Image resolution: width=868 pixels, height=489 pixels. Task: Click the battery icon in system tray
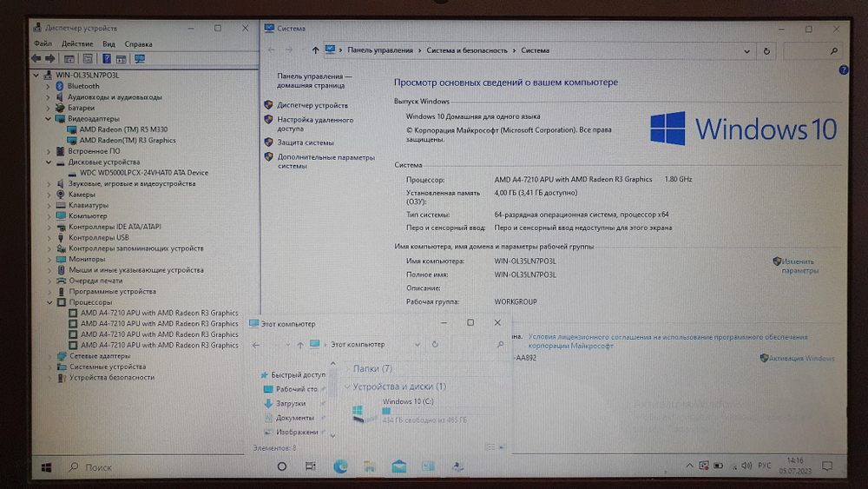click(718, 466)
